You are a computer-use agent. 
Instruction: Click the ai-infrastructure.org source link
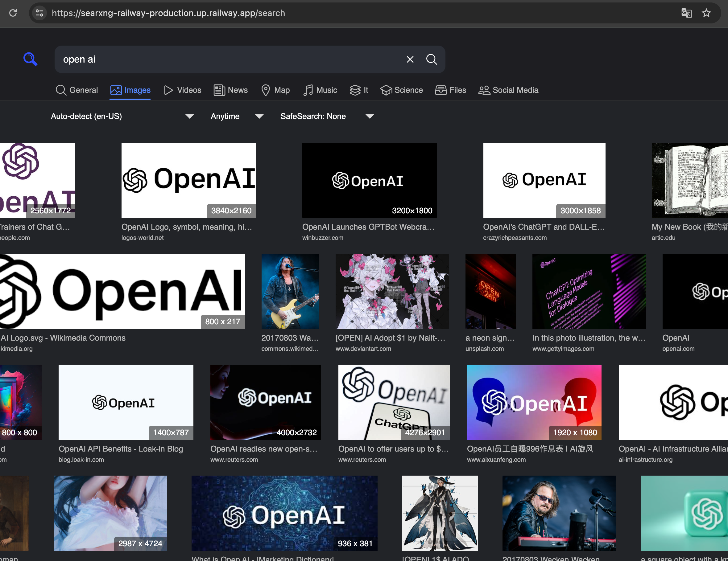646,460
